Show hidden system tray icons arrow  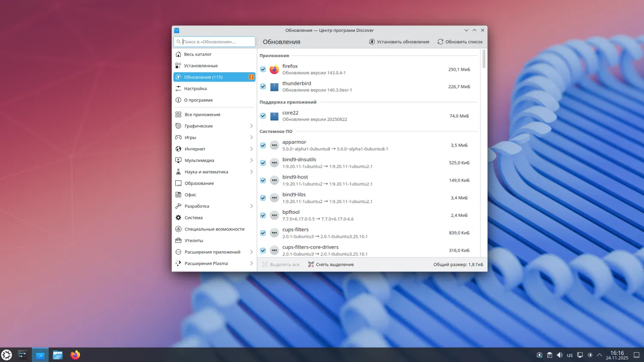click(600, 355)
